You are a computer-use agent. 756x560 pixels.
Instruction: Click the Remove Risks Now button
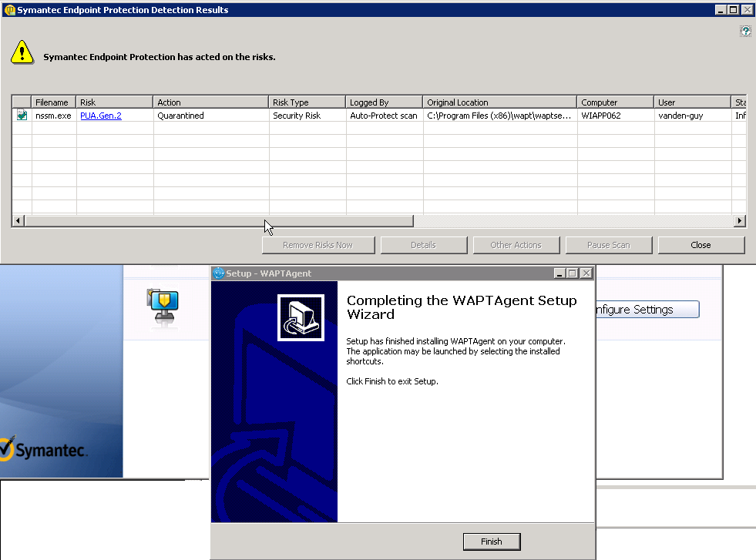pos(318,245)
